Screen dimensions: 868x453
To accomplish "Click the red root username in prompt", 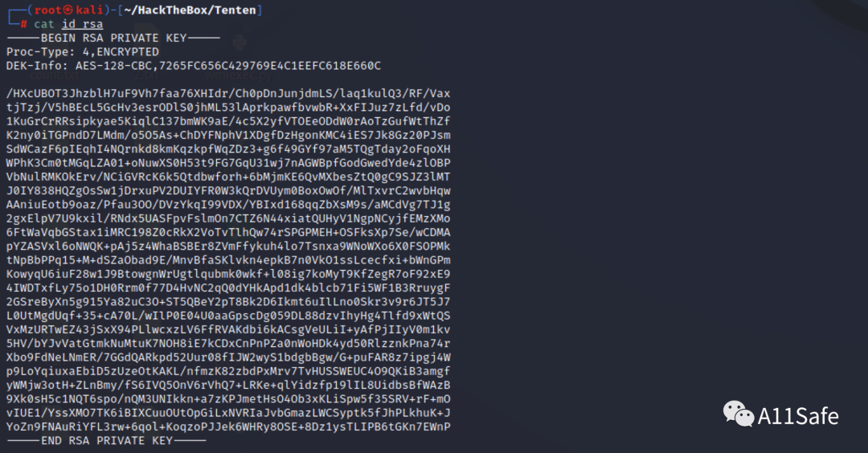I will (x=48, y=10).
